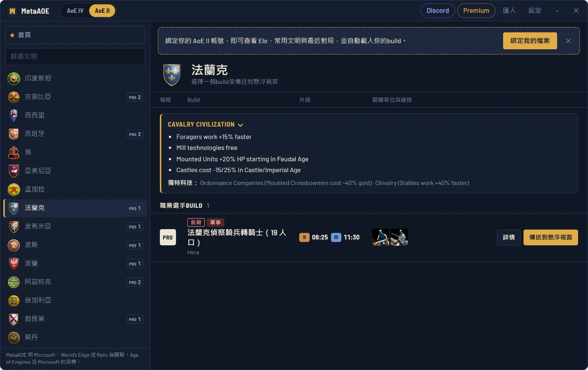Select the 亞美尼亞 shield icon
This screenshot has height=370, width=588.
[x=14, y=171]
